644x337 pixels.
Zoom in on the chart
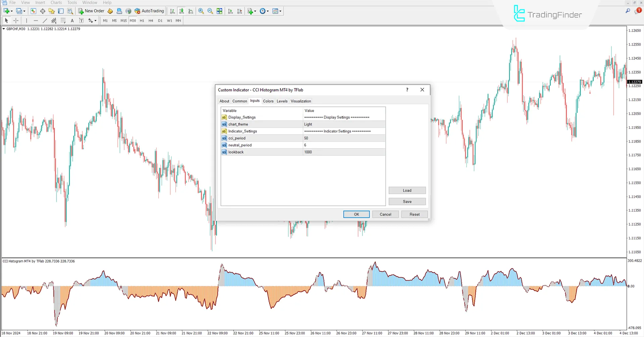pyautogui.click(x=201, y=11)
